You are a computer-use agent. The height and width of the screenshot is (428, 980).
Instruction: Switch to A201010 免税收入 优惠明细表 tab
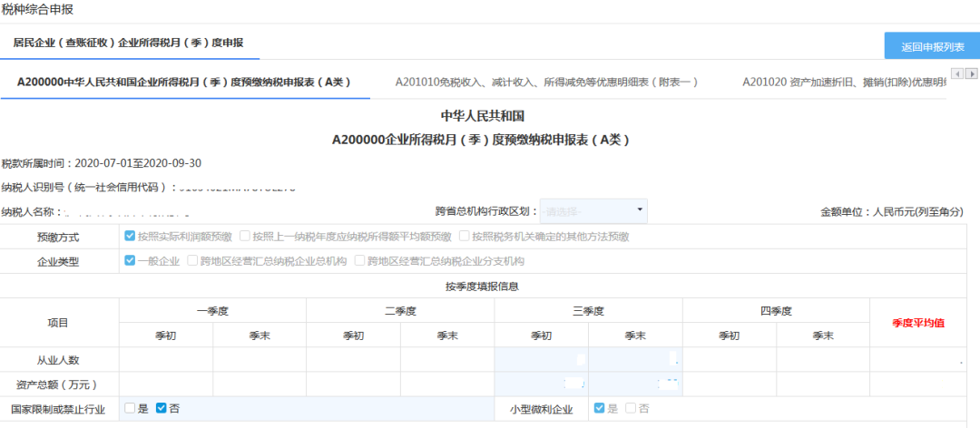547,82
